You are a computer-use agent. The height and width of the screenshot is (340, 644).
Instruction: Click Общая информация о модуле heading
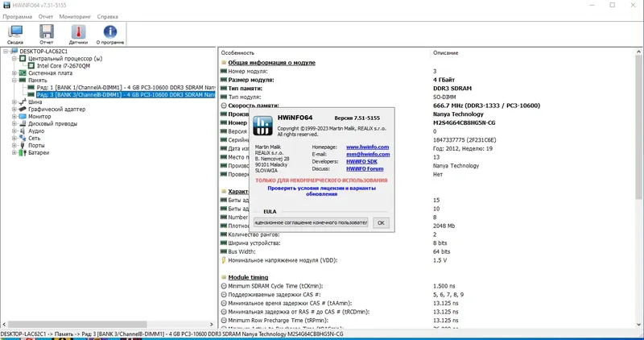tap(271, 63)
